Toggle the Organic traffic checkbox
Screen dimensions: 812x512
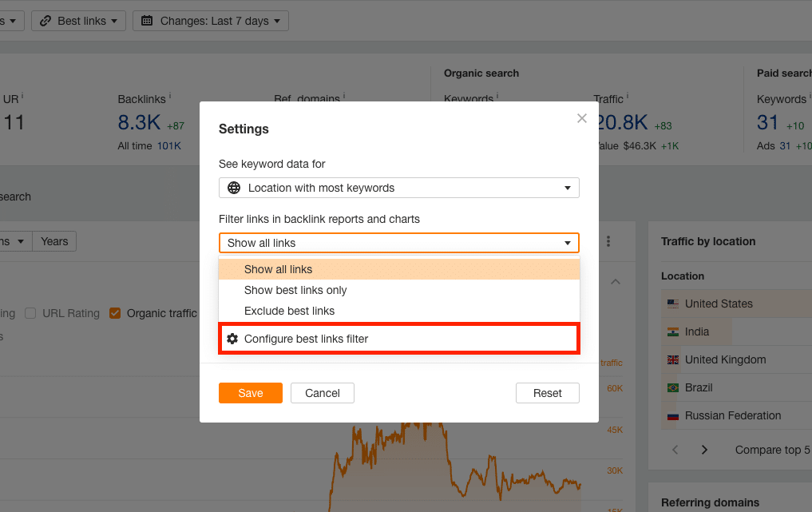[115, 313]
